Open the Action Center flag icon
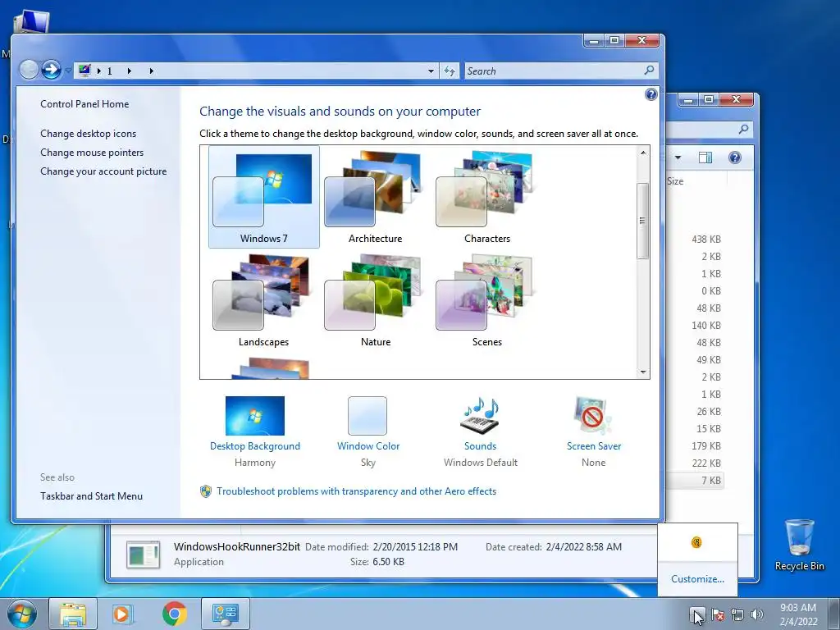 click(717, 614)
